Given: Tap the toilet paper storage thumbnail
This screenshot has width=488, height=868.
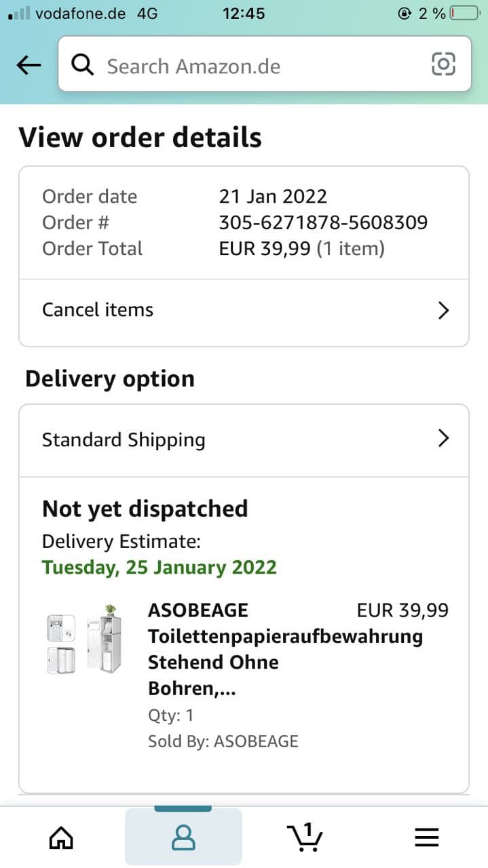Looking at the screenshot, I should tap(82, 639).
